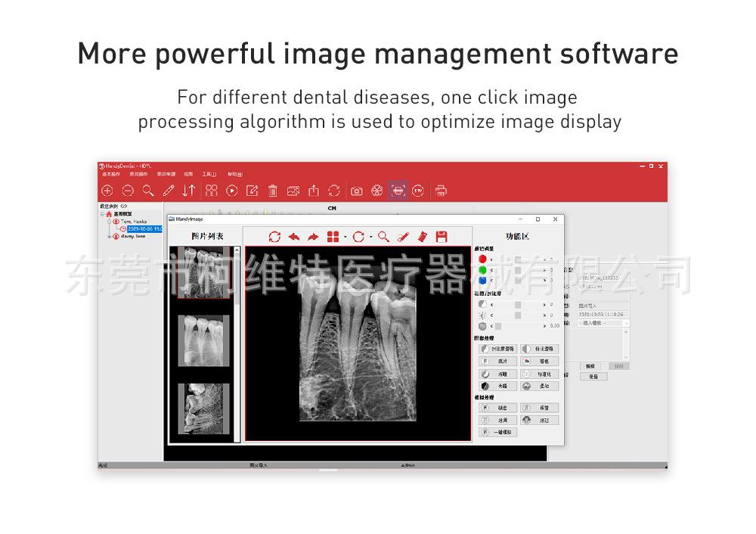Click the 柔和 soften button in image processing
This screenshot has width=756, height=534.
(540, 386)
